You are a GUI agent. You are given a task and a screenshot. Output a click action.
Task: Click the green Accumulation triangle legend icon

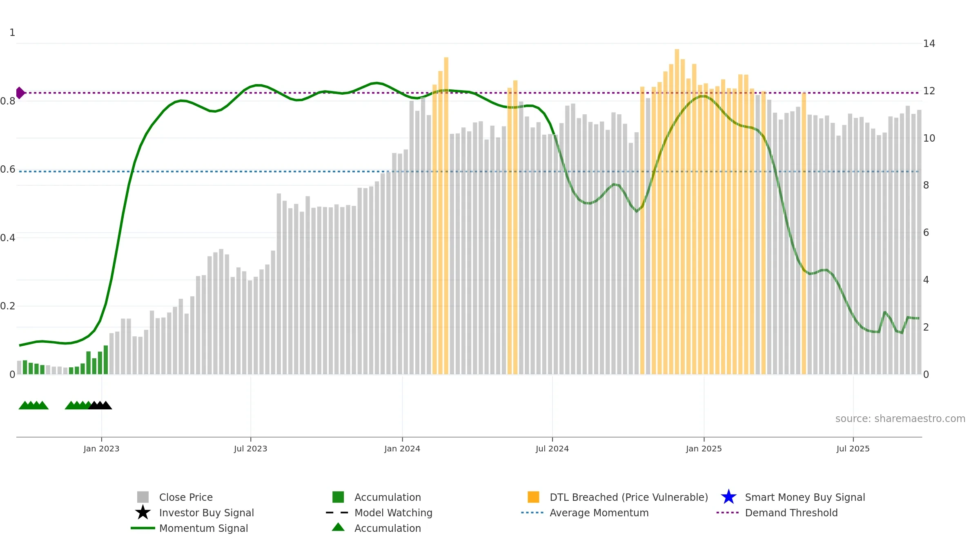click(338, 527)
